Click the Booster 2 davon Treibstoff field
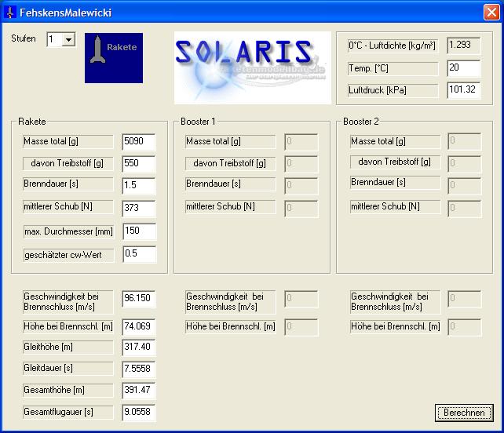Image resolution: width=504 pixels, height=433 pixels. point(465,163)
